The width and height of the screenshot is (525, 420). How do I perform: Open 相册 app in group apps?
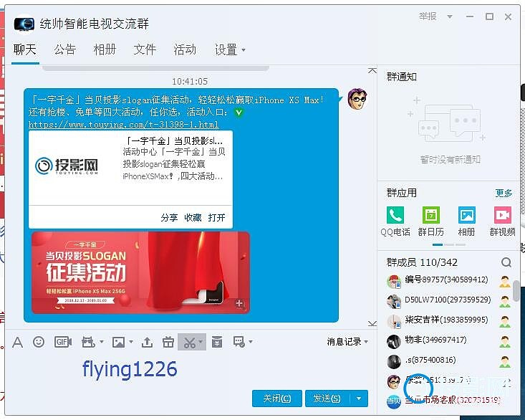(467, 221)
